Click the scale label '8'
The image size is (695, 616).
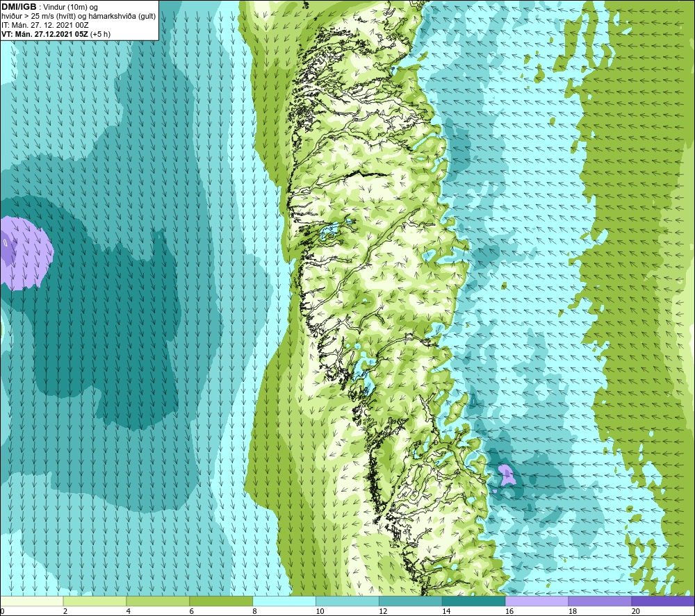254,611
